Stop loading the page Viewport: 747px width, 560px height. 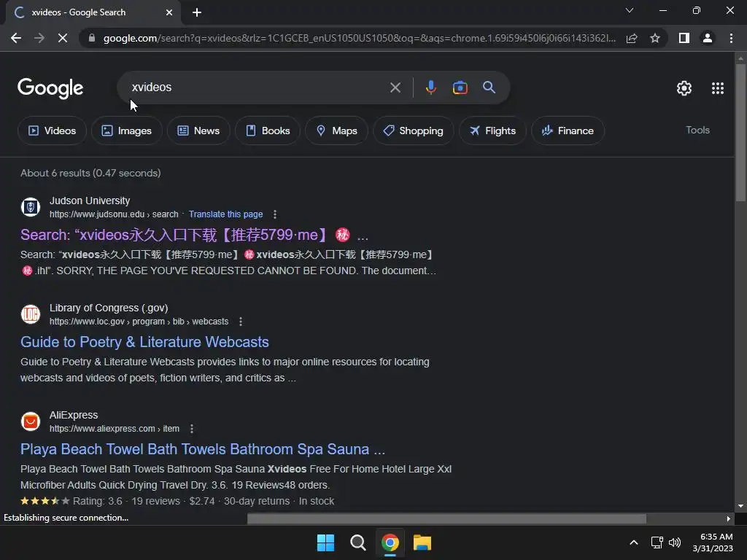coord(63,38)
